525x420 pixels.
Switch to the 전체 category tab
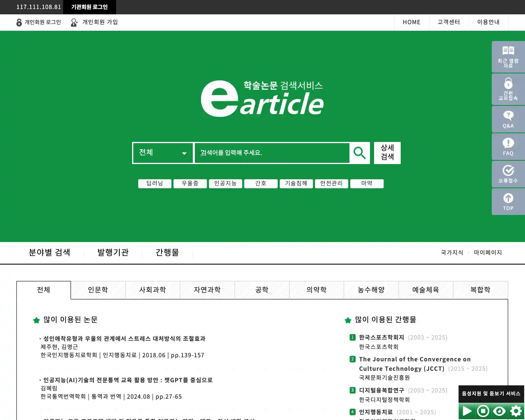coord(43,290)
